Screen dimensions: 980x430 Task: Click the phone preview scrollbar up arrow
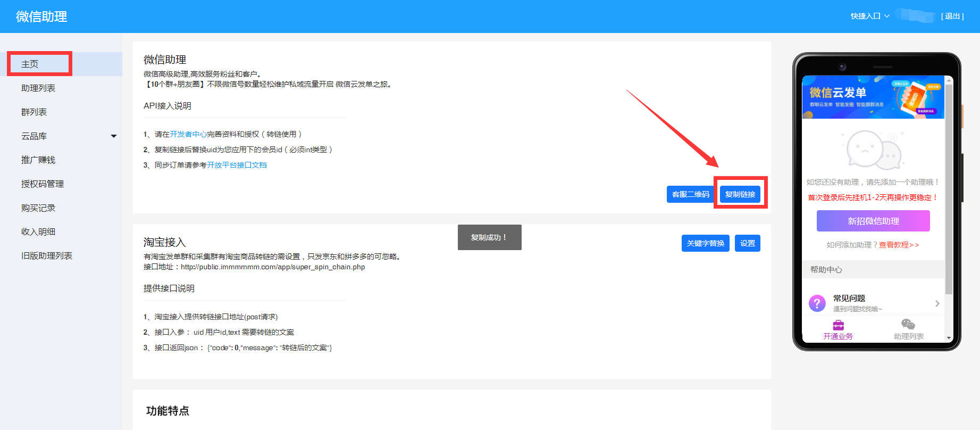(949, 79)
